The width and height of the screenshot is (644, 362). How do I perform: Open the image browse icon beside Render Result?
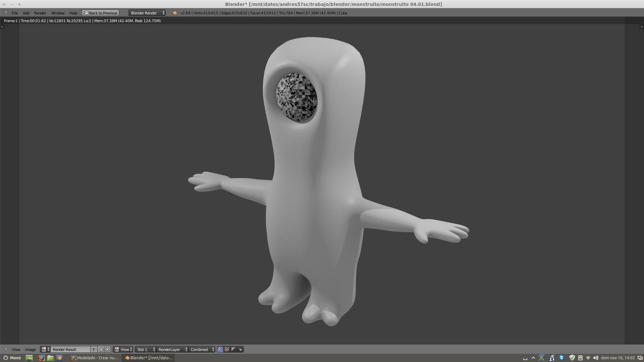(x=45, y=349)
